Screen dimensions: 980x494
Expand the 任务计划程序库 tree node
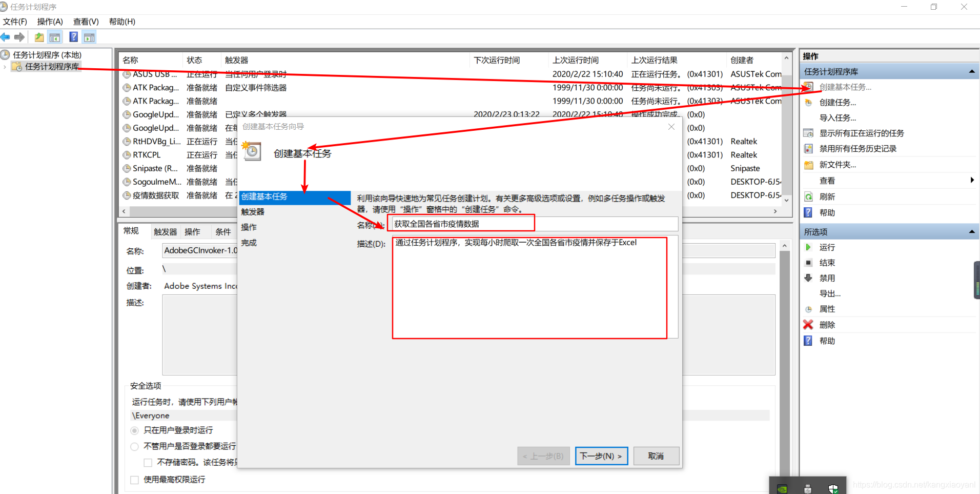pyautogui.click(x=5, y=67)
